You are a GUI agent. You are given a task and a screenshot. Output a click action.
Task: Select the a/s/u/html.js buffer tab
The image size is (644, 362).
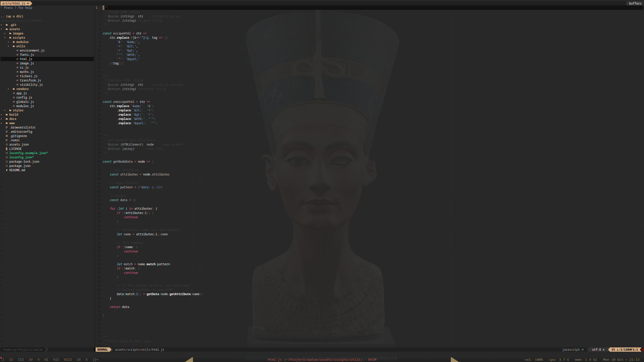(14, 3)
